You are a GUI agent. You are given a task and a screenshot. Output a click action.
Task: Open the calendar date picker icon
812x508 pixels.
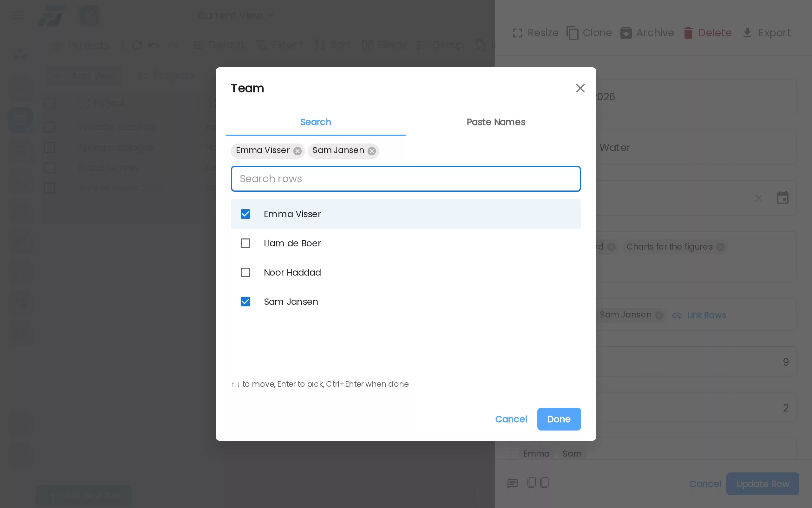pos(783,198)
